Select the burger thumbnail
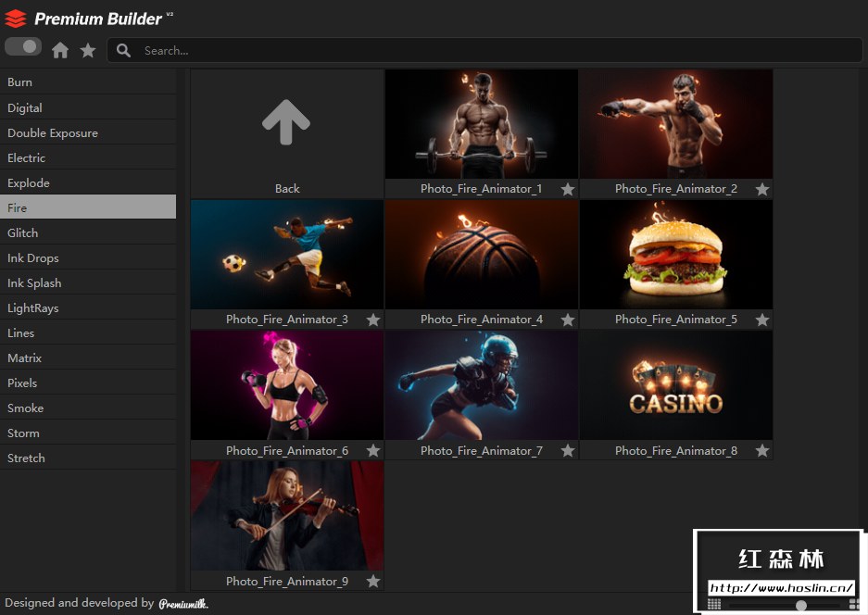The width and height of the screenshot is (868, 615). (676, 255)
